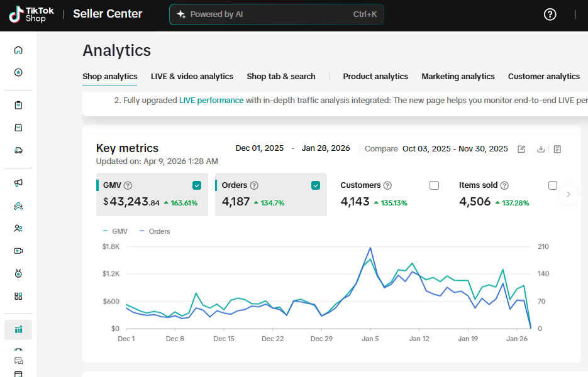Open the Dec 01, 2025 start date picker
This screenshot has height=377, width=588.
point(259,148)
